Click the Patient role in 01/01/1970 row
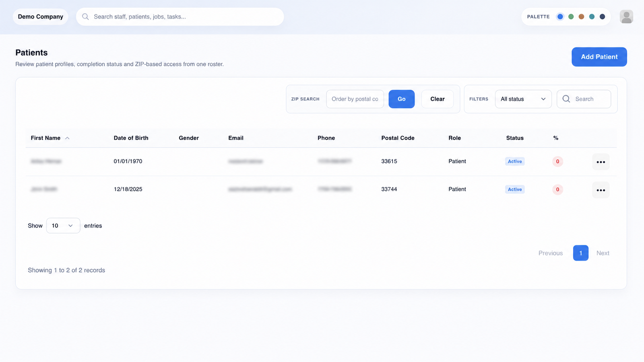The image size is (644, 362). (x=457, y=161)
